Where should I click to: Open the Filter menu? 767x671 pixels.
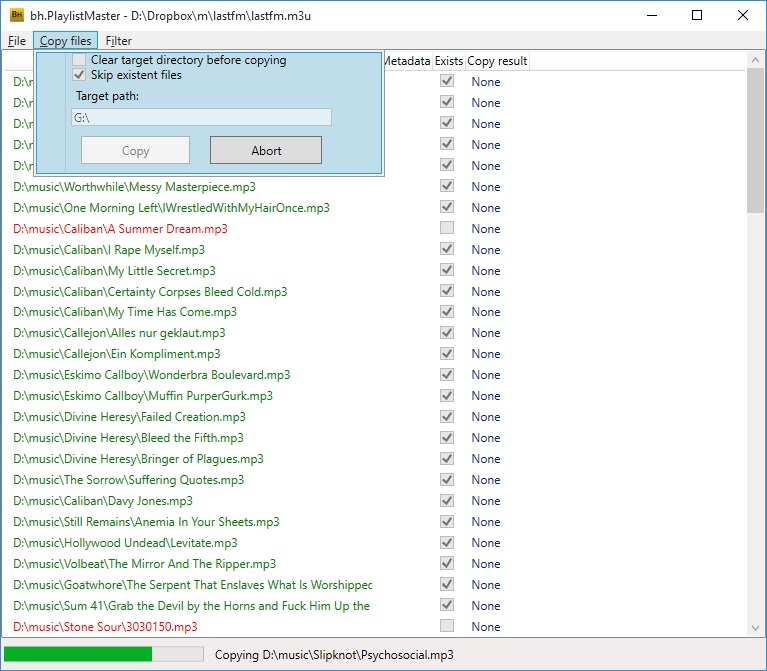click(118, 41)
